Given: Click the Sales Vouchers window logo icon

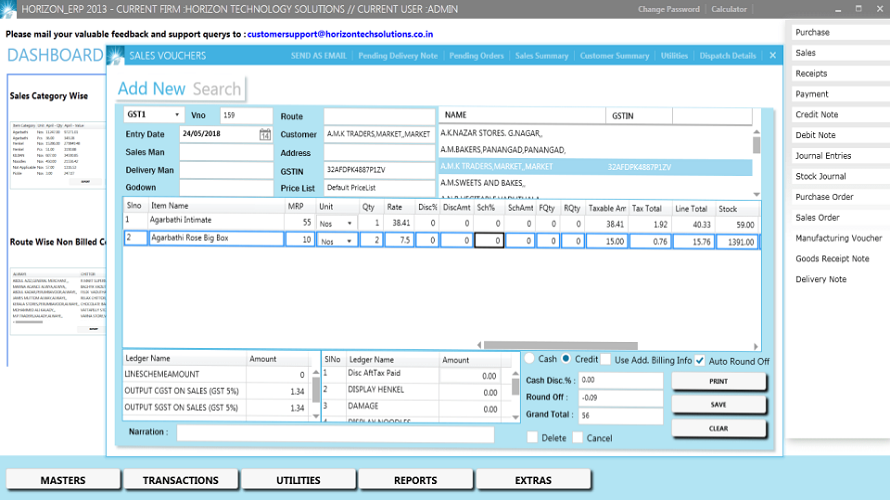Looking at the screenshot, I should [x=117, y=56].
